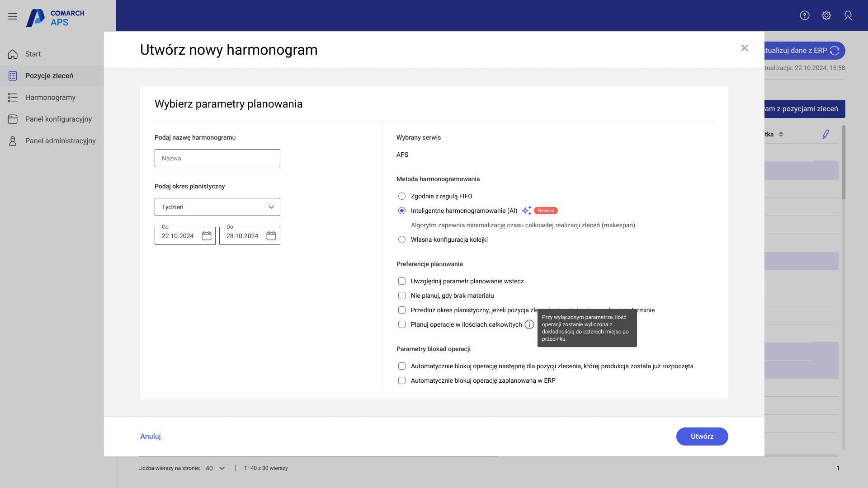The width and height of the screenshot is (868, 488).
Task: Check Automatycznie blokuj operację następną checkbox
Action: pos(402,366)
